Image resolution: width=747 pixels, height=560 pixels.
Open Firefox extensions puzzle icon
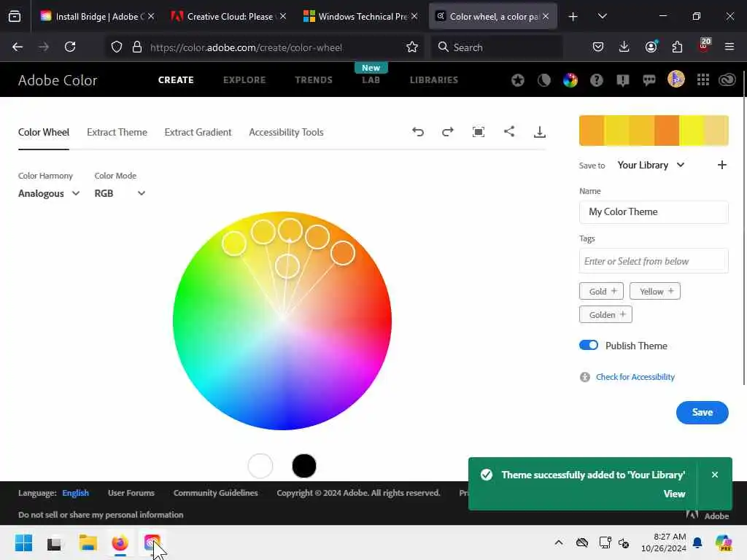pyautogui.click(x=677, y=47)
